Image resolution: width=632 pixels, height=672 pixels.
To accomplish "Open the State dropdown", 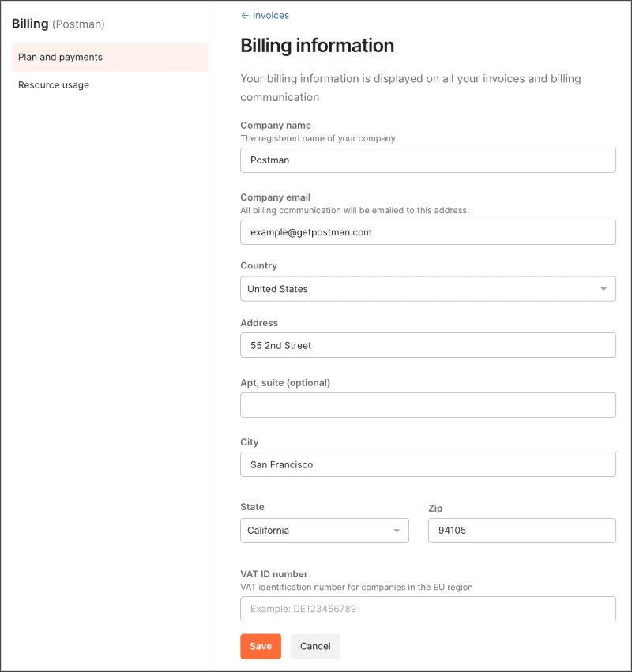I will click(325, 531).
